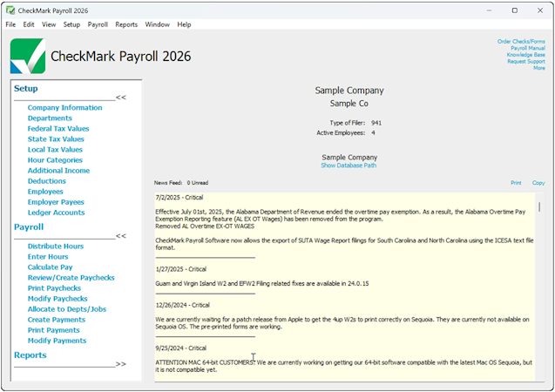Click the News Feed 0 Unread label
This screenshot has height=392, width=555.
[181, 183]
